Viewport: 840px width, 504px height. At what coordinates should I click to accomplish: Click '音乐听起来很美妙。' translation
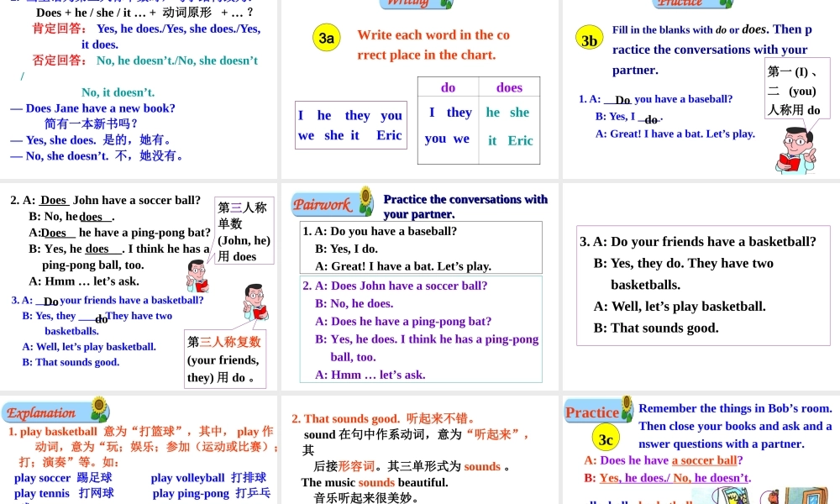click(x=365, y=498)
